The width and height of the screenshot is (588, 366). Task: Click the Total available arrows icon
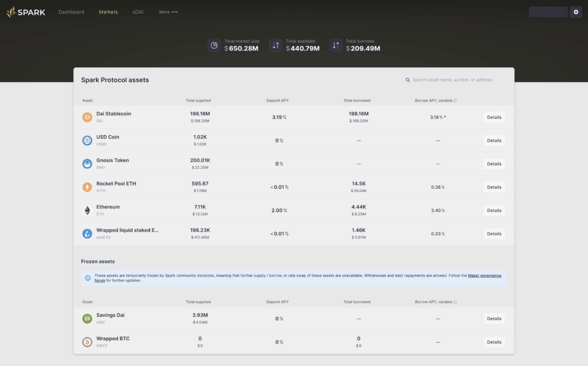276,45
